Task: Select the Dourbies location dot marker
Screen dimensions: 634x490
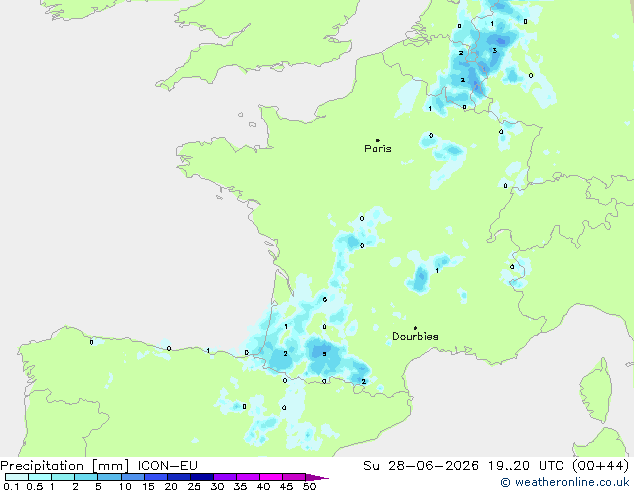Action: (415, 328)
